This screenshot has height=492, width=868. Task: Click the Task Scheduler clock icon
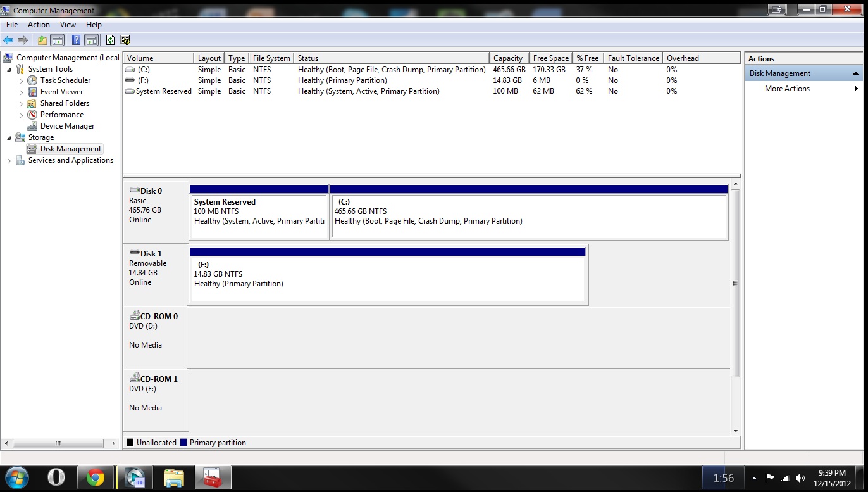point(32,80)
